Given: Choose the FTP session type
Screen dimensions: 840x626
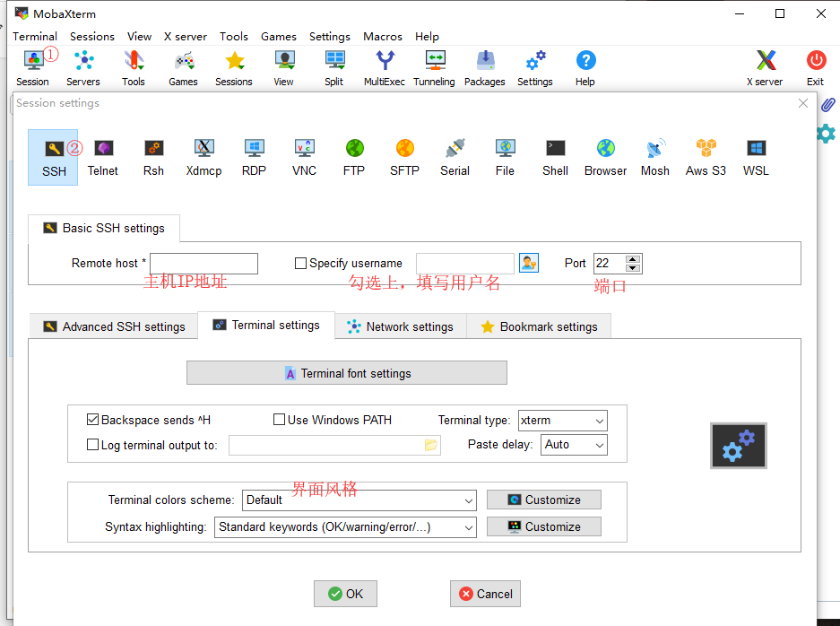Looking at the screenshot, I should (354, 158).
